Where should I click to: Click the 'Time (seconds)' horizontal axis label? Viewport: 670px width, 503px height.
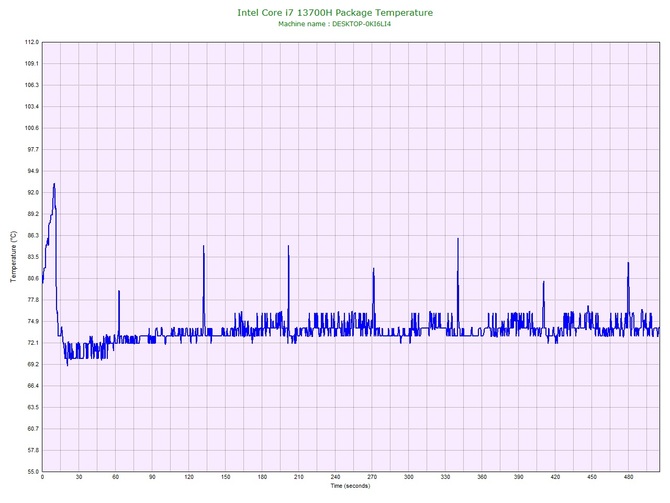coord(350,486)
